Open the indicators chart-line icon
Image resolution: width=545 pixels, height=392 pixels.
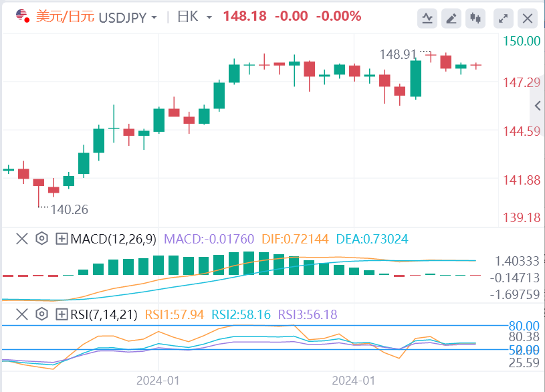427,17
